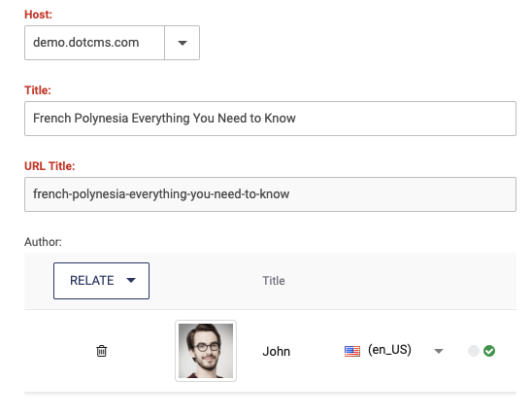Click the red Host: label
The width and height of the screenshot is (532, 416).
[x=38, y=15]
